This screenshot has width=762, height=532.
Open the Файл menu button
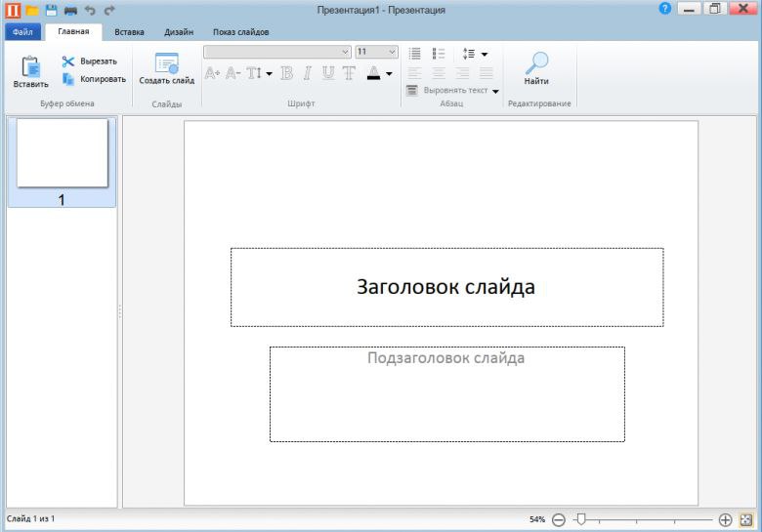click(22, 32)
